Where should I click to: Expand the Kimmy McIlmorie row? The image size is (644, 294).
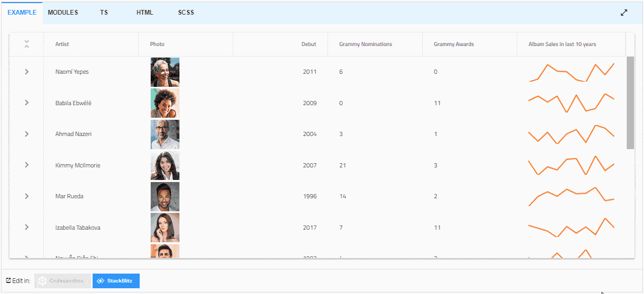tap(27, 165)
